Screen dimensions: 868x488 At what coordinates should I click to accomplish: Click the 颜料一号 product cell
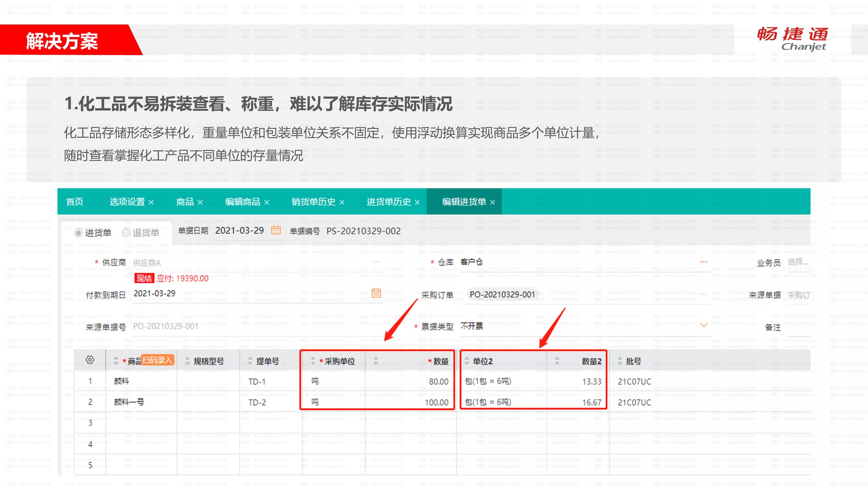point(141,402)
